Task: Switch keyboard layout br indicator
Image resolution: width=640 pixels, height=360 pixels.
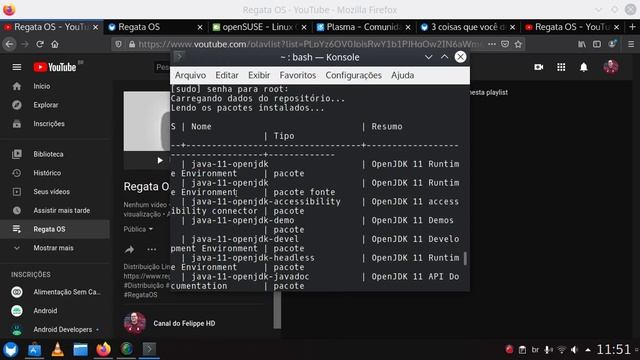Action: pyautogui.click(x=535, y=350)
